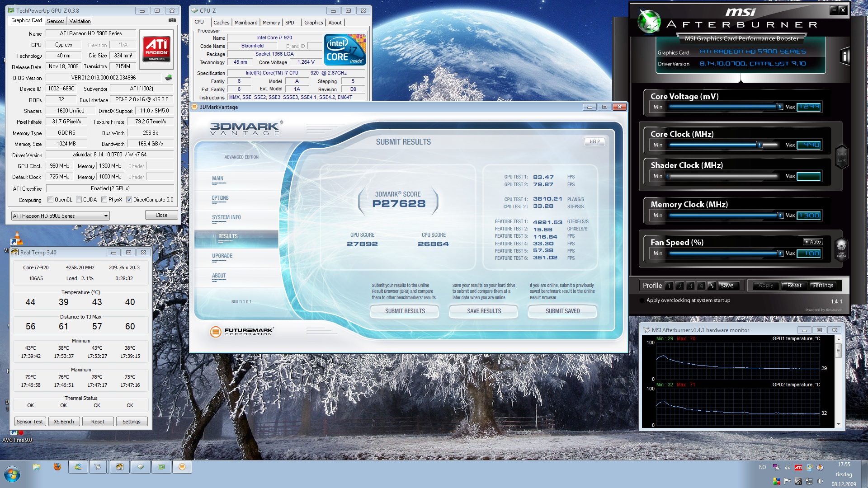
Task: Click Futuremark Corporation logo
Action: point(242,332)
